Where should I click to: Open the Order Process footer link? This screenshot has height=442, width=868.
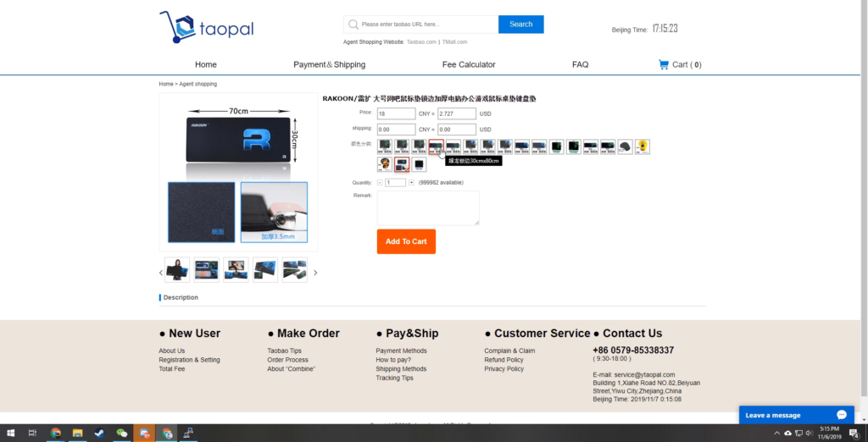[x=288, y=360]
